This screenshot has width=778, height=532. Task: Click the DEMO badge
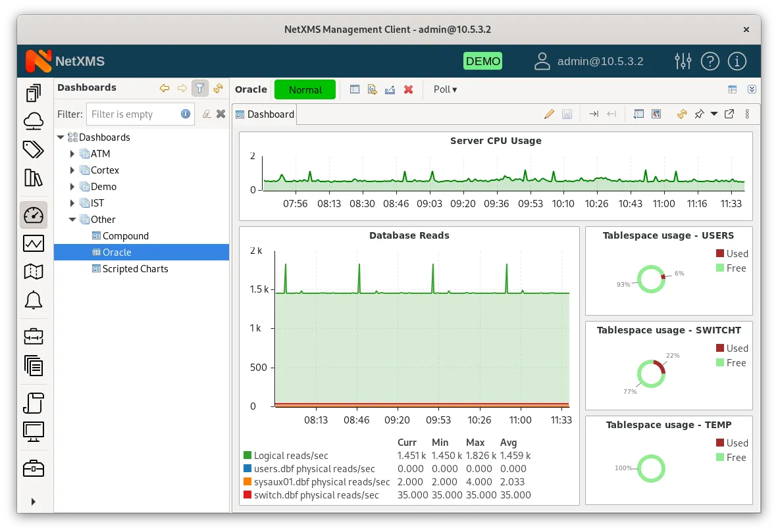coord(482,61)
